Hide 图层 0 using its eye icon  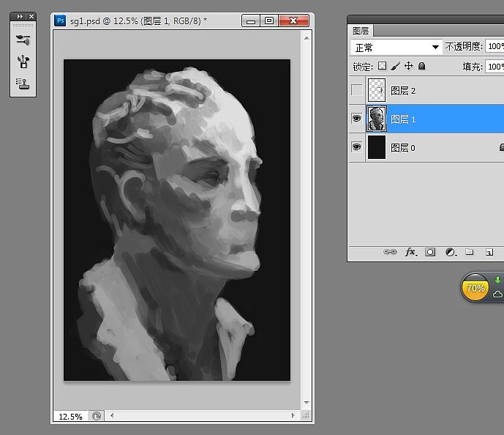pyautogui.click(x=356, y=147)
